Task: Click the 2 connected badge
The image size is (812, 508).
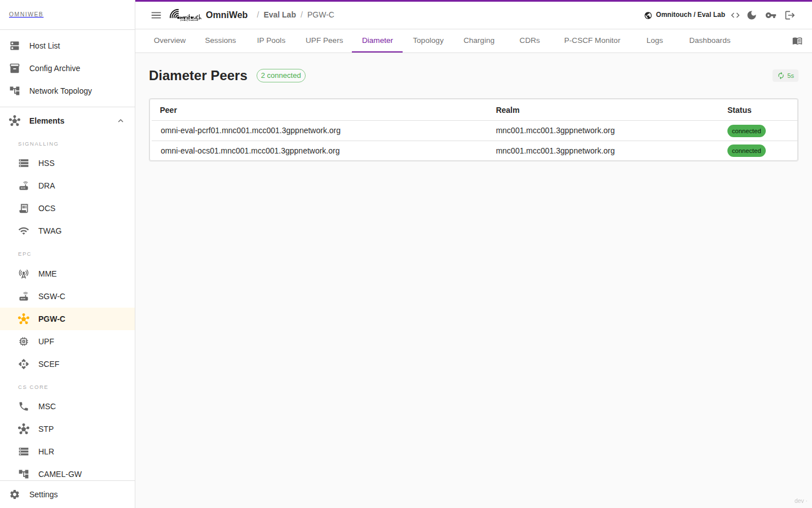Action: (x=281, y=76)
